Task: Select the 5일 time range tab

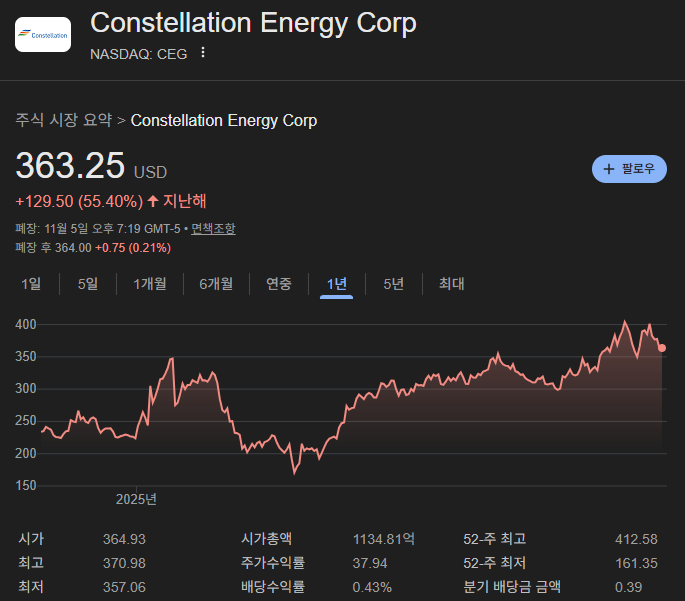Action: point(88,284)
